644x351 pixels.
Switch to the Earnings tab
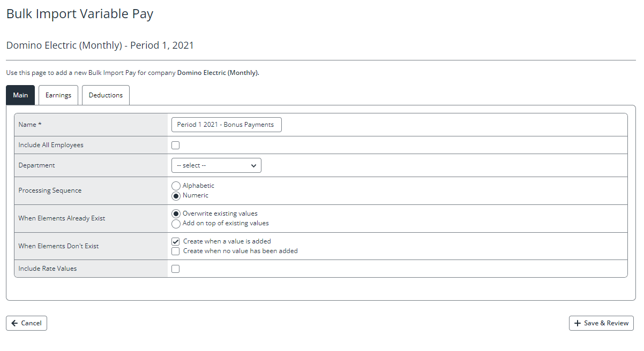[x=58, y=95]
